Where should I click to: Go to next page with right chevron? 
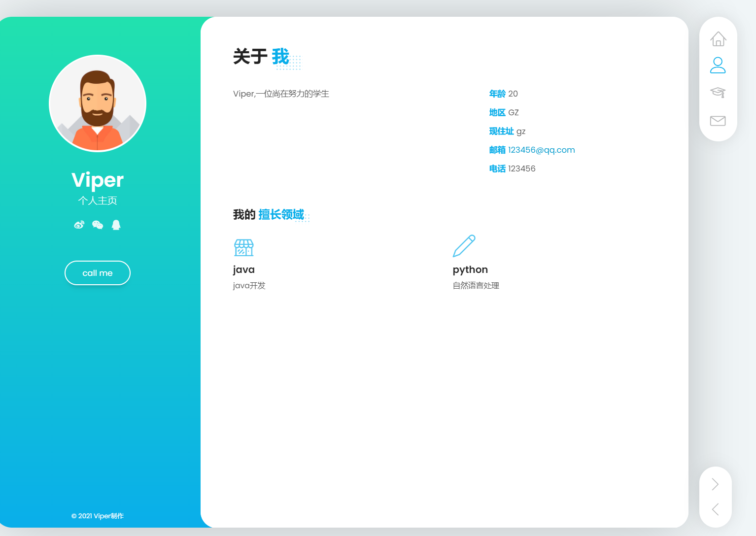[715, 484]
